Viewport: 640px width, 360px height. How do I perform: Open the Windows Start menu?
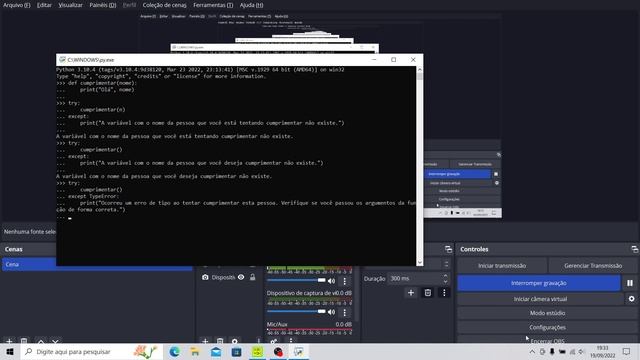click(10, 351)
